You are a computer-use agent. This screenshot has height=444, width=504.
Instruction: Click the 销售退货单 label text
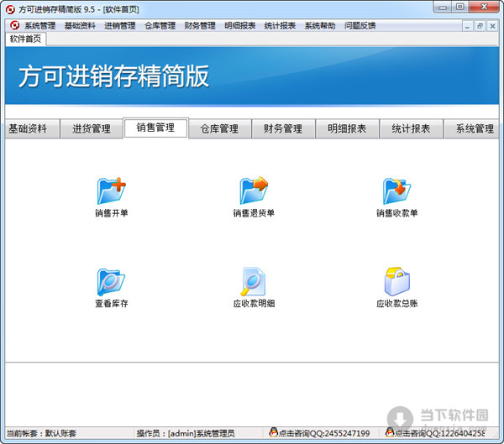tap(254, 213)
